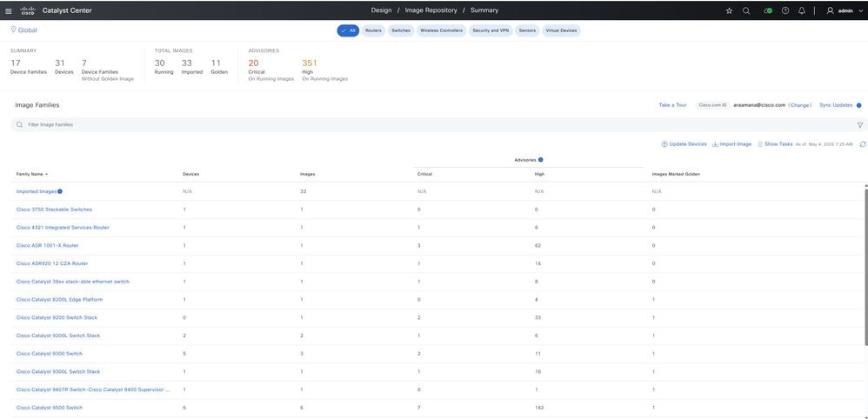The image size is (868, 419).
Task: Select the Security and VPN filter chip
Action: pos(491,30)
